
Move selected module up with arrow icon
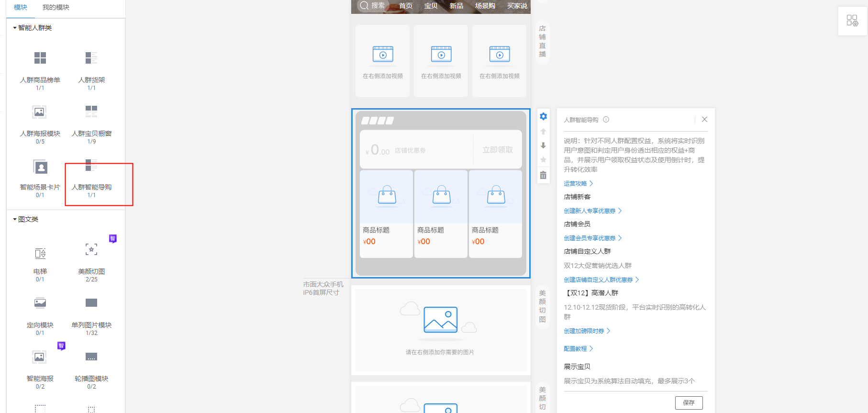click(x=543, y=131)
